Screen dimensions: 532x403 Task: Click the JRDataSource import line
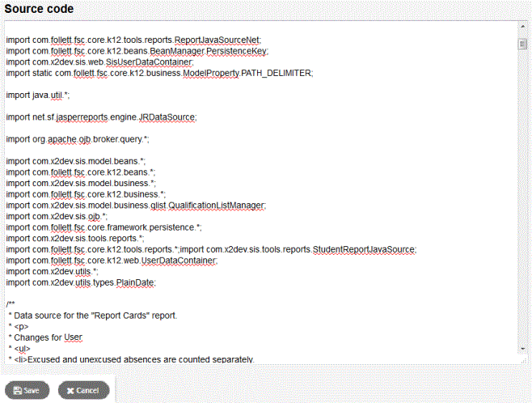[x=101, y=117]
